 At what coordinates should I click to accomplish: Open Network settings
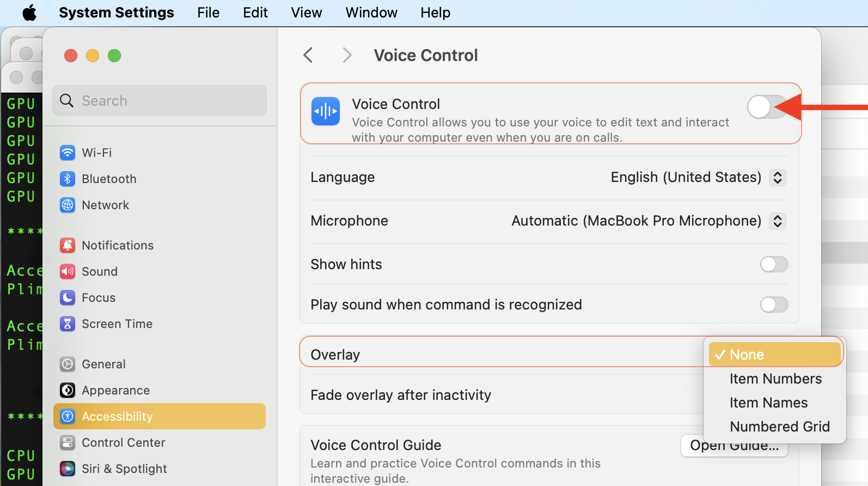(x=105, y=205)
